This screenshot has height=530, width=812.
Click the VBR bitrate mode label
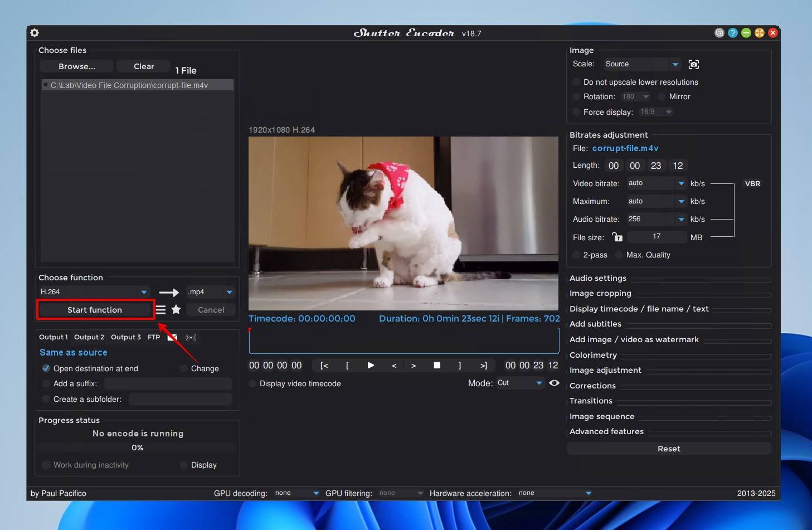pos(752,183)
